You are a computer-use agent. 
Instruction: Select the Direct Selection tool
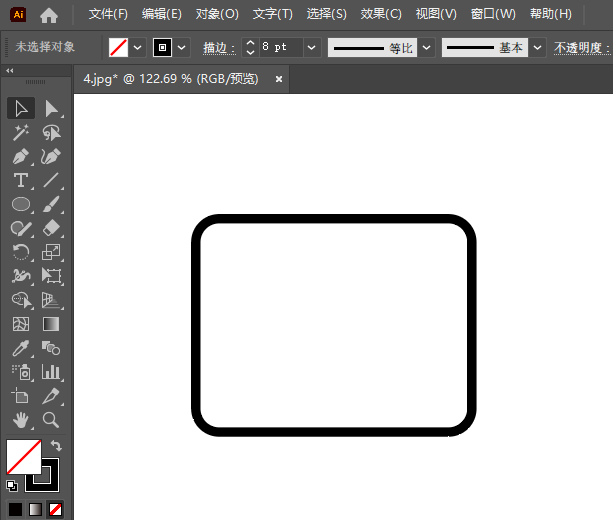(x=51, y=108)
